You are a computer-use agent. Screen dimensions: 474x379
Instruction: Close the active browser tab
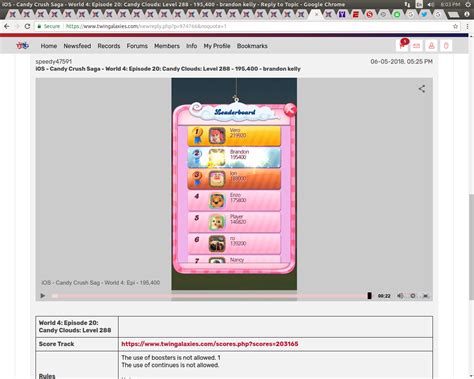tap(316, 14)
